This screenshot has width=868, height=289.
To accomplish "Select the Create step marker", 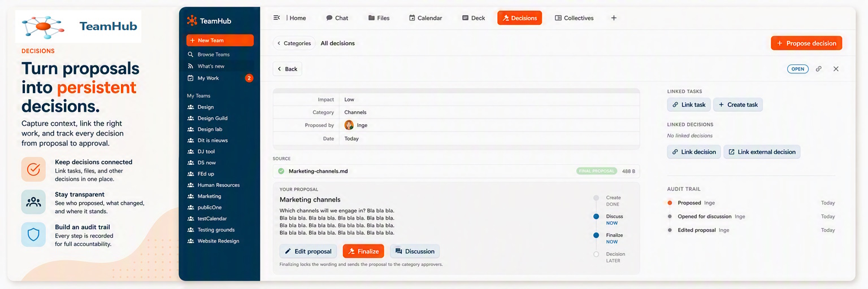I will [x=596, y=198].
